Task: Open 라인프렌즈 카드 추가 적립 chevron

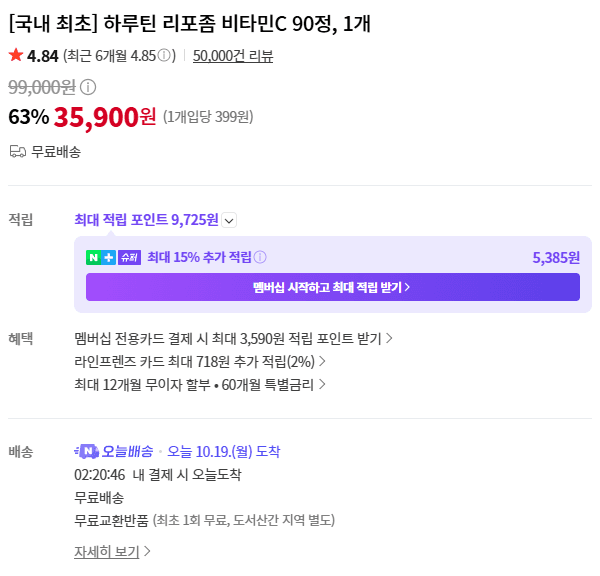Action: [322, 361]
